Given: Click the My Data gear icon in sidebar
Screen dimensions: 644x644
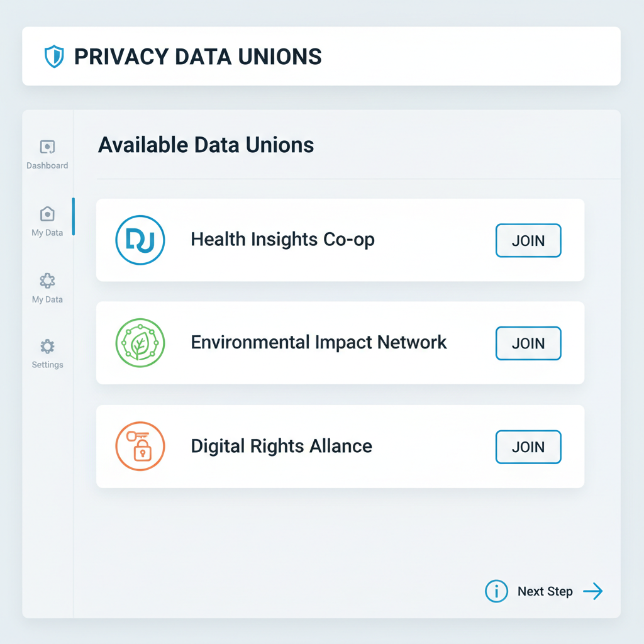Looking at the screenshot, I should pos(47,282).
